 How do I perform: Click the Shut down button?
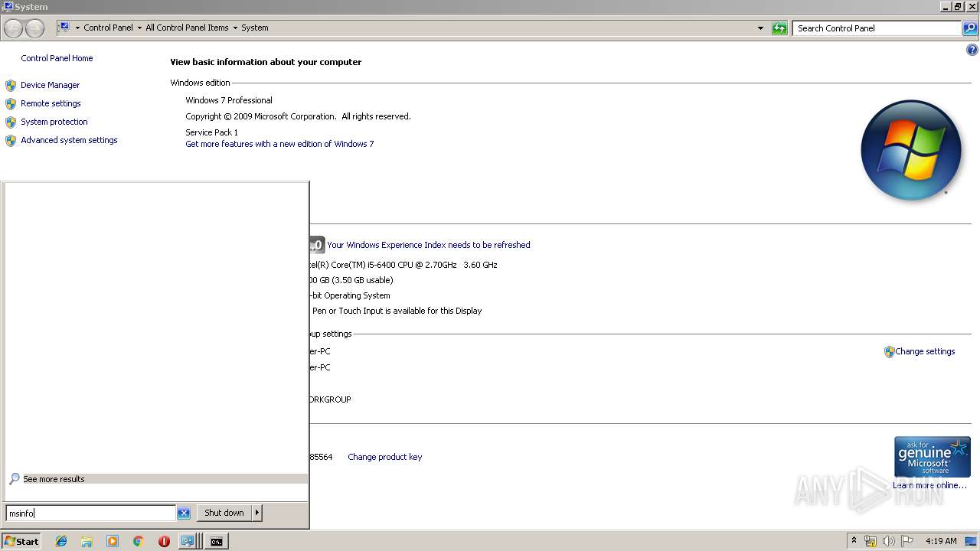tap(224, 513)
